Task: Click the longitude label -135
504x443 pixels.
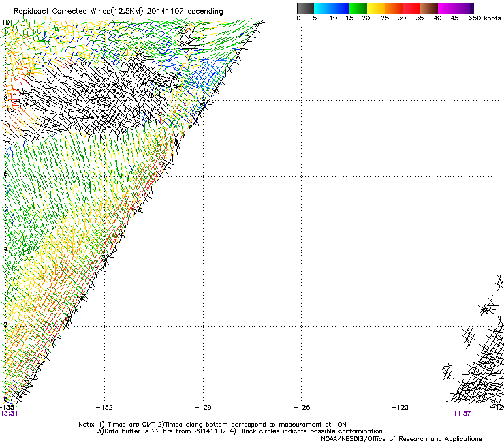Action: [7, 407]
